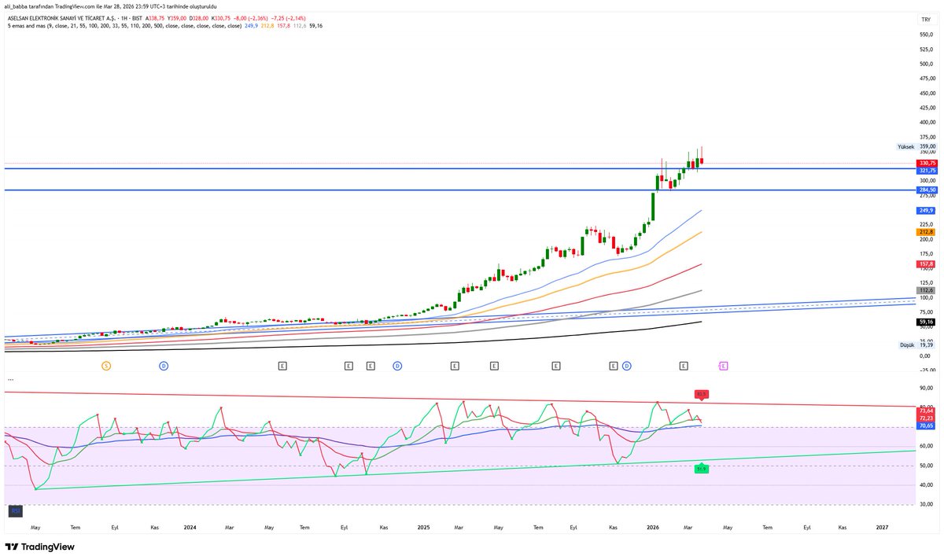Click the orange S split event marker
This screenshot has height=560, width=944.
tap(107, 366)
